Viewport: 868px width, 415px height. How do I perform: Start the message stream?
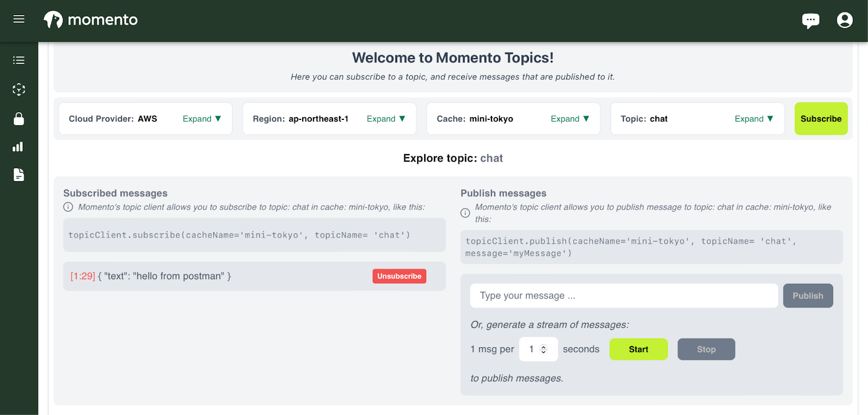pos(639,349)
